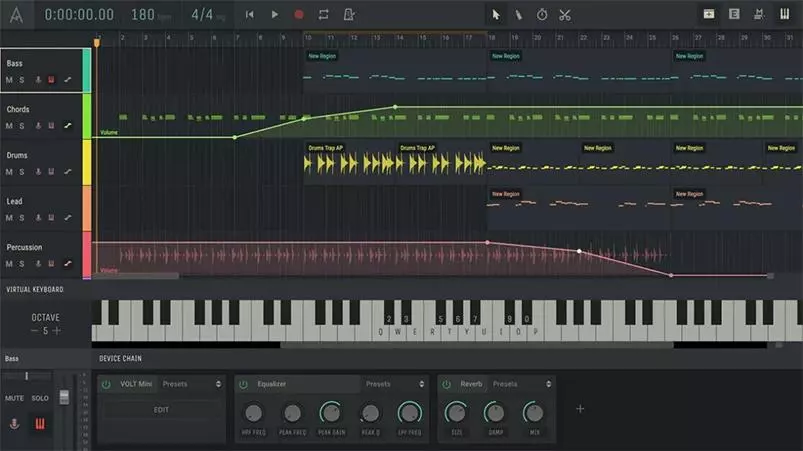The image size is (803, 451).
Task: Open the sound library panel icon
Action: pos(709,14)
